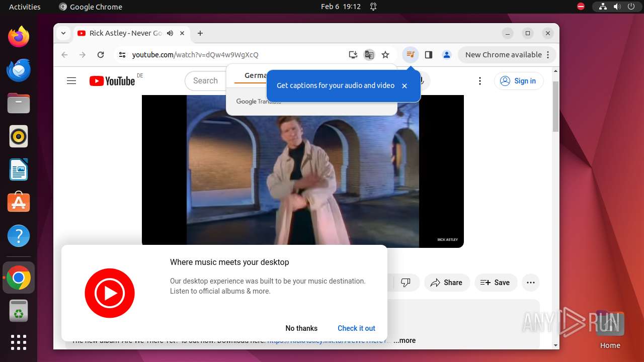Click Check it out in the promo
Screen dimensions: 644x362
coord(356,328)
